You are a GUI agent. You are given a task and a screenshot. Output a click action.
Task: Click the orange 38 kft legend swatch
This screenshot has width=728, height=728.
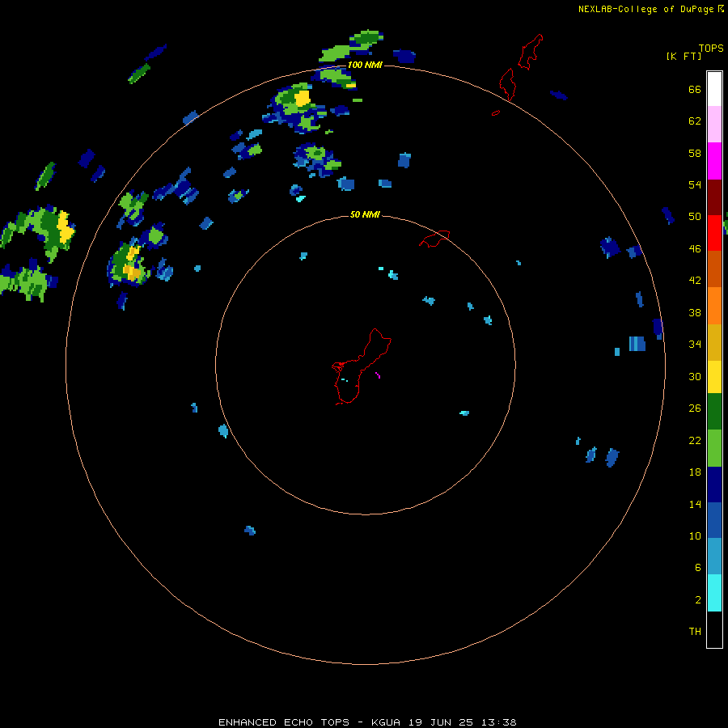pos(714,306)
